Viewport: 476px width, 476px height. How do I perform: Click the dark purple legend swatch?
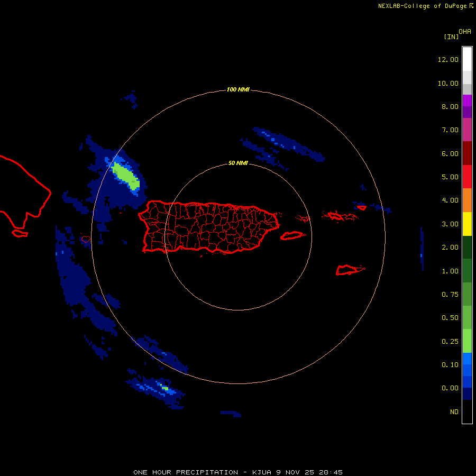[x=467, y=112]
